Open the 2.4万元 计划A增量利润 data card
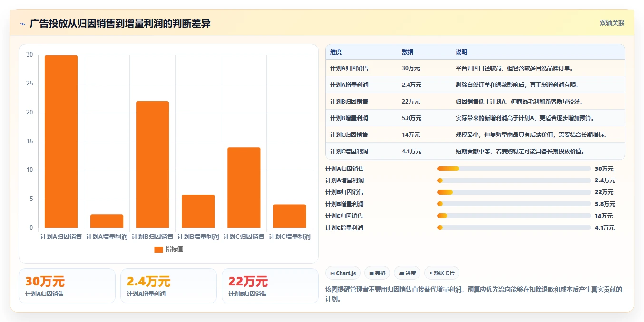 (x=168, y=286)
